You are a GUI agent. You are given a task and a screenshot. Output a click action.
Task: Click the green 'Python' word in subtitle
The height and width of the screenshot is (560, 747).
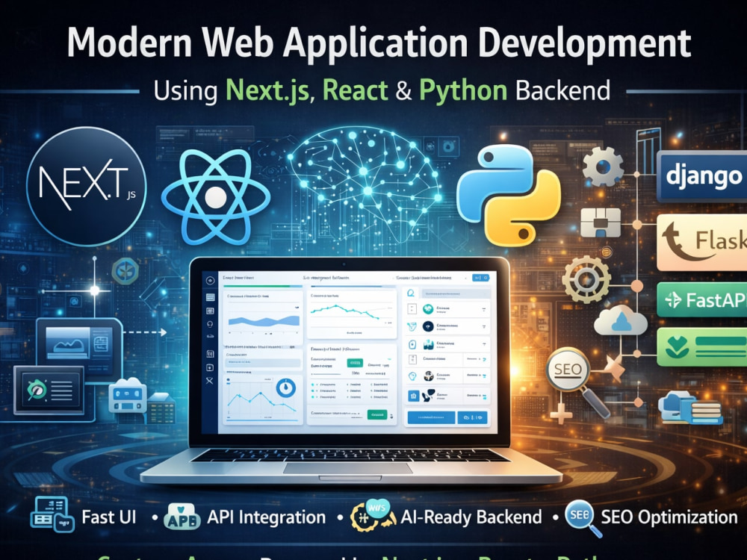tap(463, 91)
